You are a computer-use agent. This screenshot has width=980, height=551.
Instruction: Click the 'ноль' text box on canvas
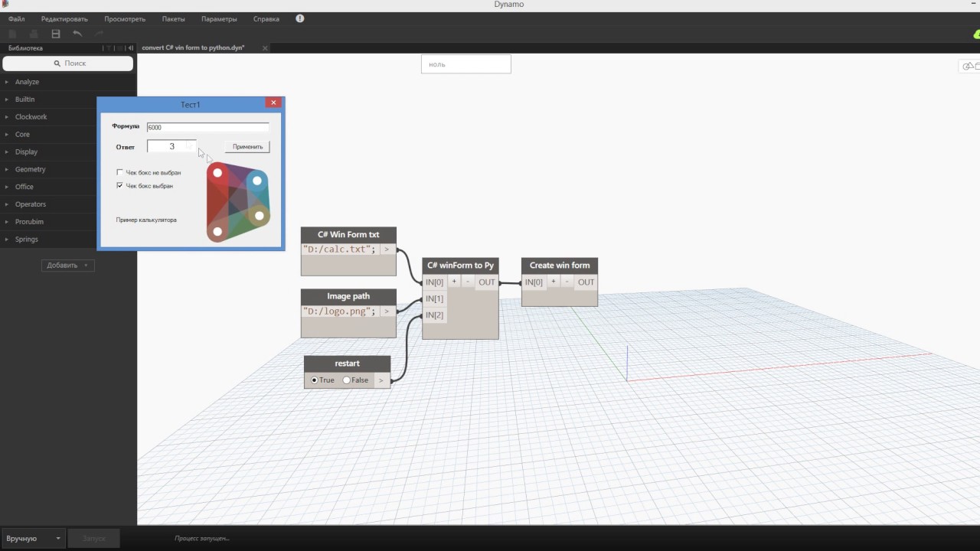[x=465, y=64]
